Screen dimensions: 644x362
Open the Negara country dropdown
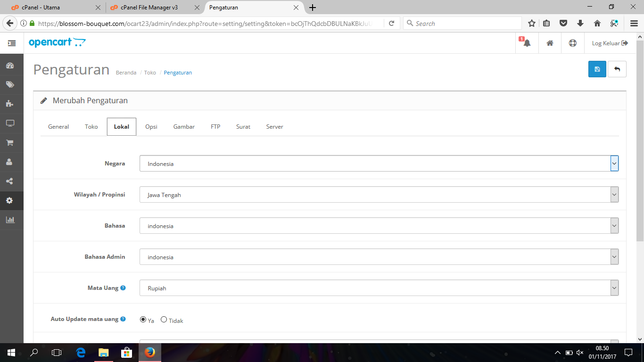379,164
